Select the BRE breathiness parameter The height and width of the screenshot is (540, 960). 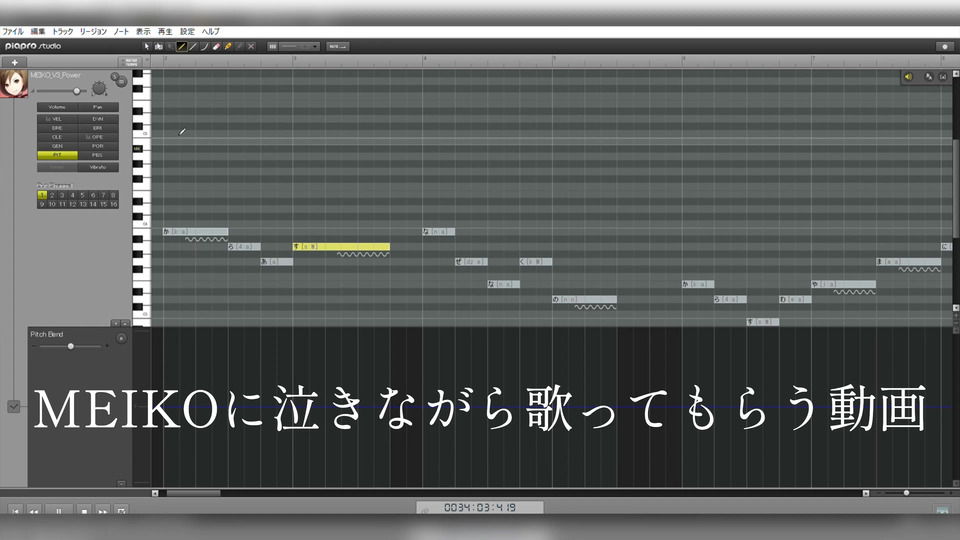point(57,128)
